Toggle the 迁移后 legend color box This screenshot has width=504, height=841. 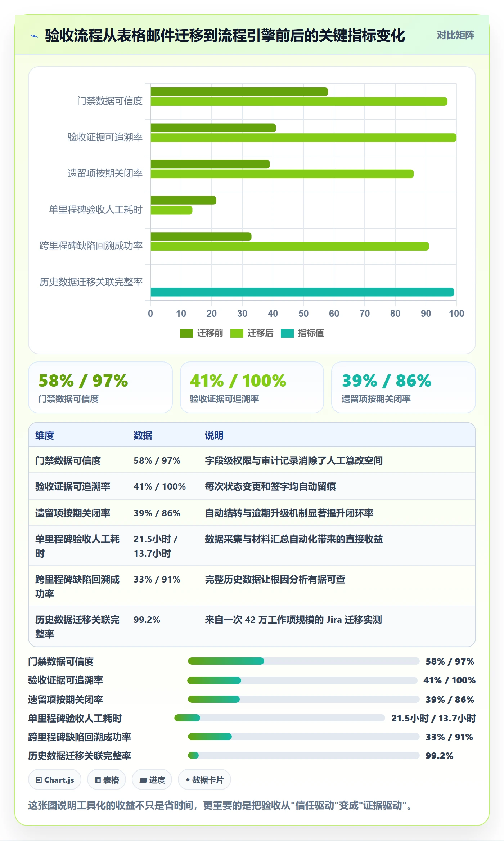(237, 333)
